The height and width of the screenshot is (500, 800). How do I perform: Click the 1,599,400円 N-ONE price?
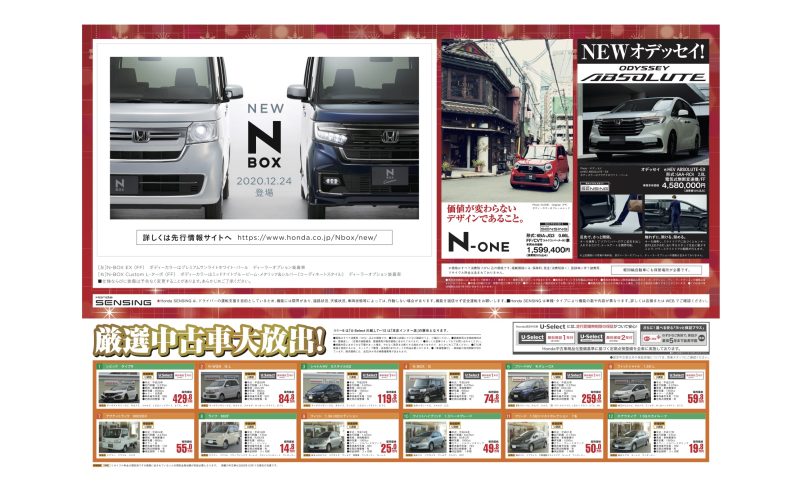(x=548, y=250)
